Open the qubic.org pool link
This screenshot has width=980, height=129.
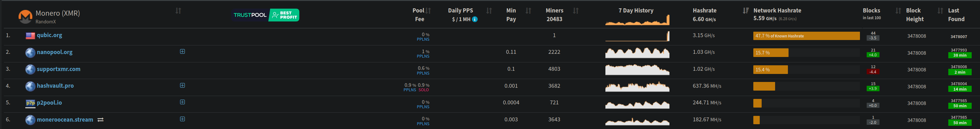click(49, 36)
